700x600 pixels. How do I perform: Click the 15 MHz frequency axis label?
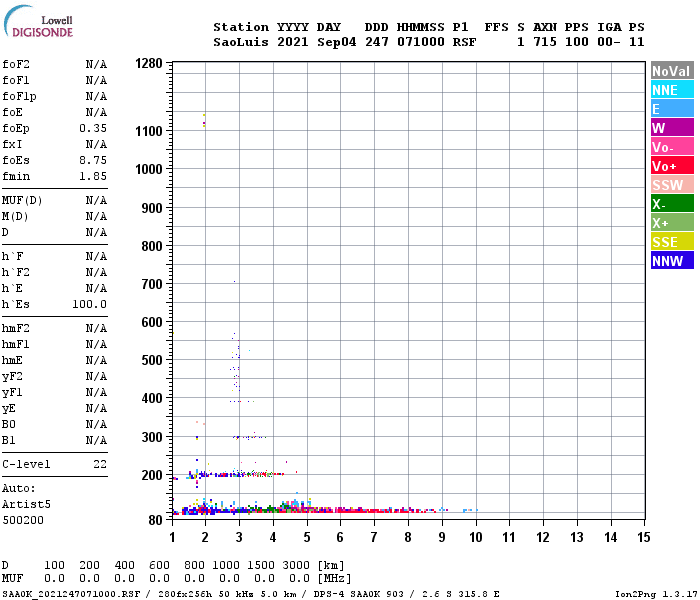click(644, 537)
